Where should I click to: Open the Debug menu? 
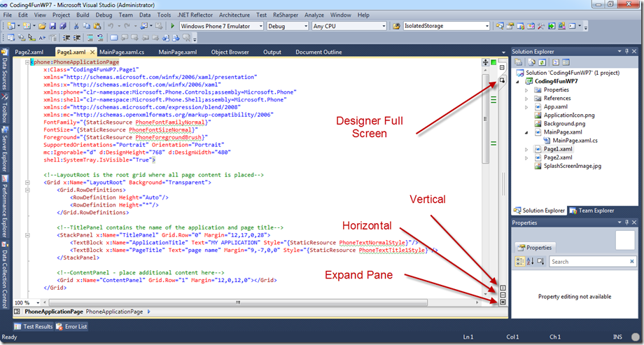pyautogui.click(x=104, y=15)
